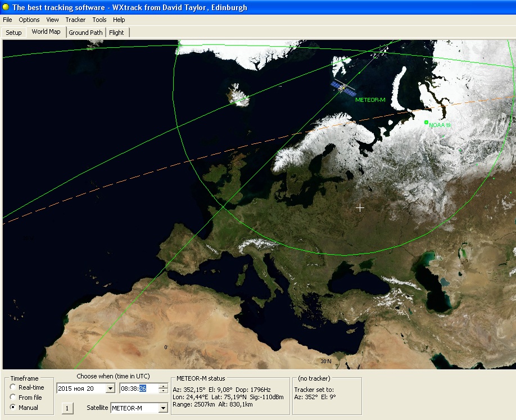This screenshot has height=420, width=516.
Task: Open the View menu
Action: (52, 20)
